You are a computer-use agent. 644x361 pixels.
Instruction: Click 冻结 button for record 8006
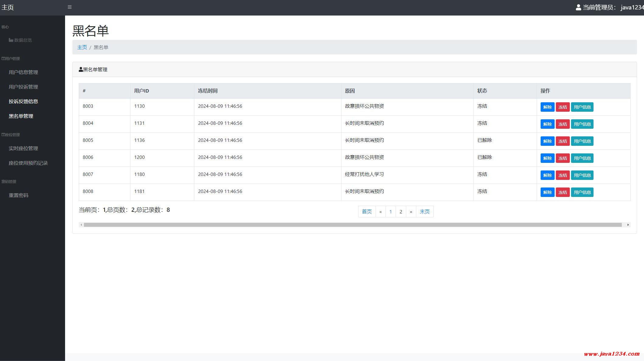click(x=563, y=158)
